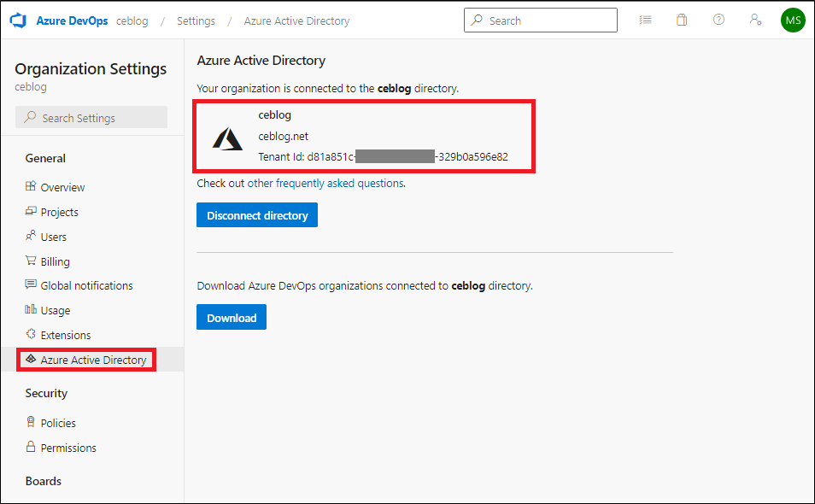This screenshot has height=504, width=815.
Task: Click Settings breadcrumb link
Action: [196, 21]
